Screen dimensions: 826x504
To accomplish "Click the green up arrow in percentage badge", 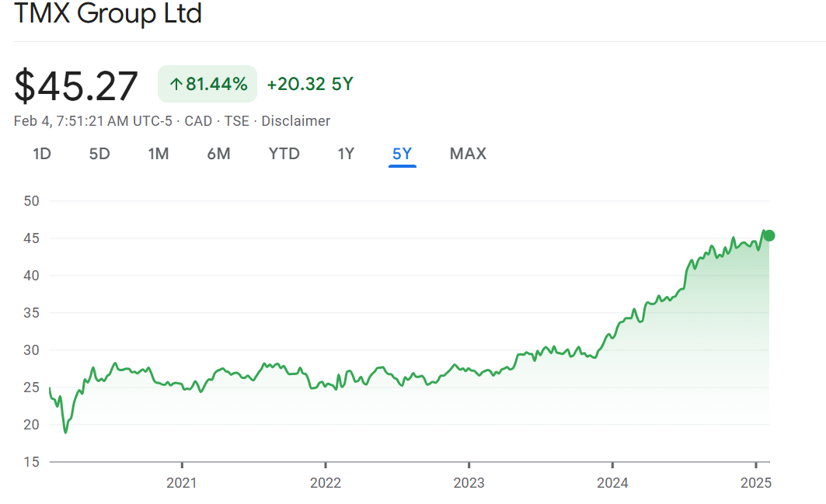I will (176, 85).
